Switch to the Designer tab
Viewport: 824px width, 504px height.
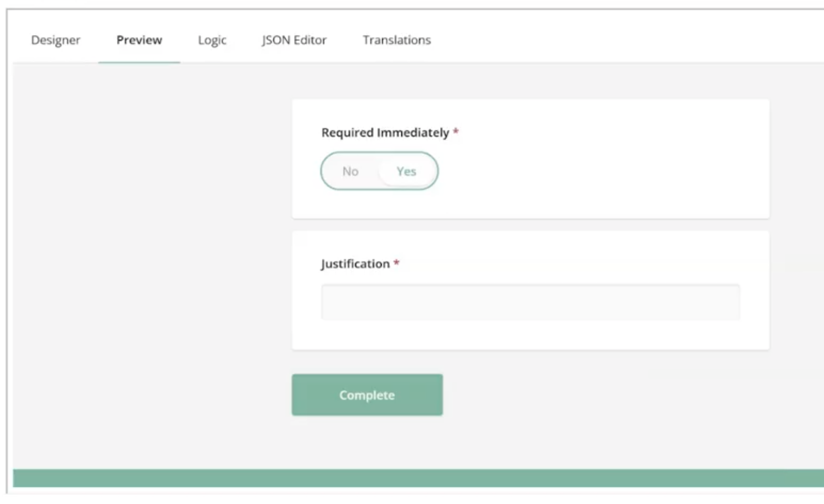(55, 40)
